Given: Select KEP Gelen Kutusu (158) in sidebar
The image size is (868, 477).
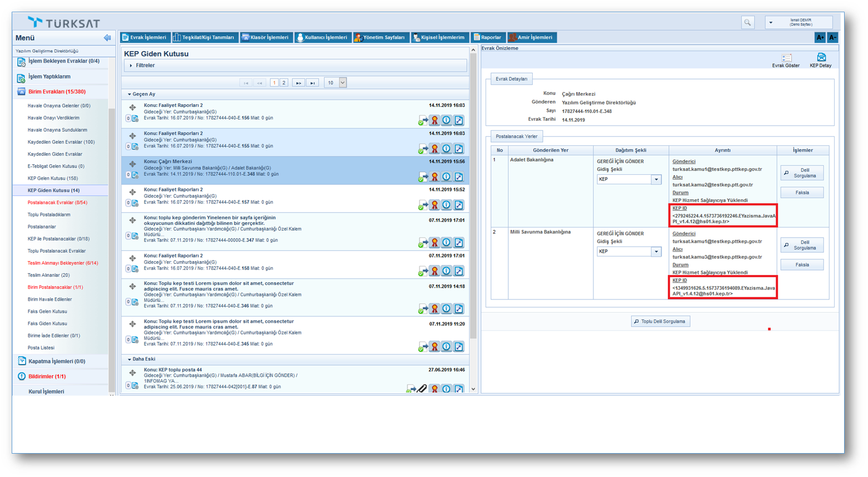Looking at the screenshot, I should [53, 178].
